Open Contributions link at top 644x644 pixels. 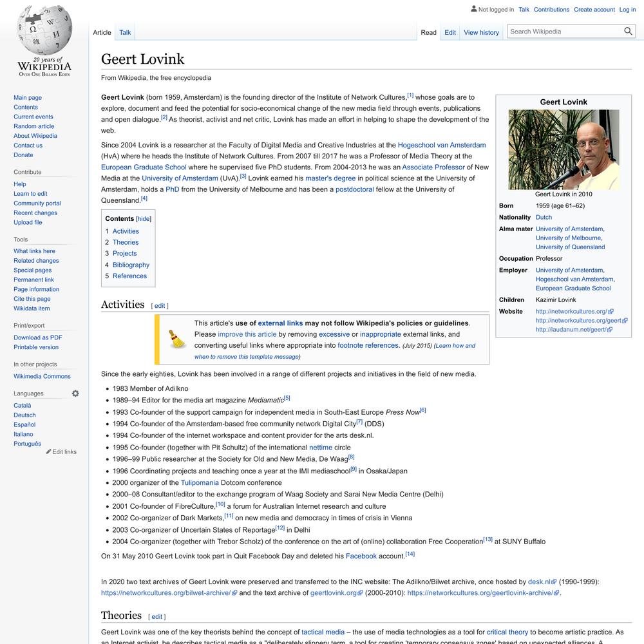pos(551,10)
